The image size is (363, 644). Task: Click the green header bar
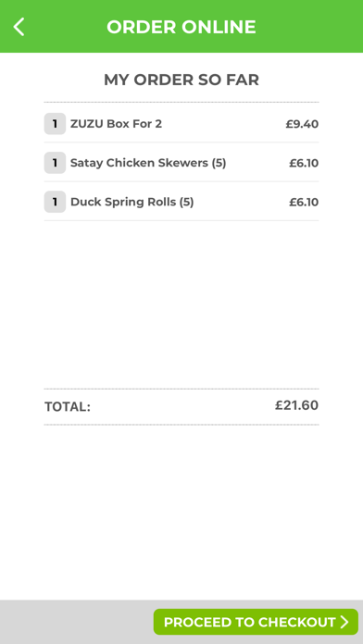coord(181,26)
